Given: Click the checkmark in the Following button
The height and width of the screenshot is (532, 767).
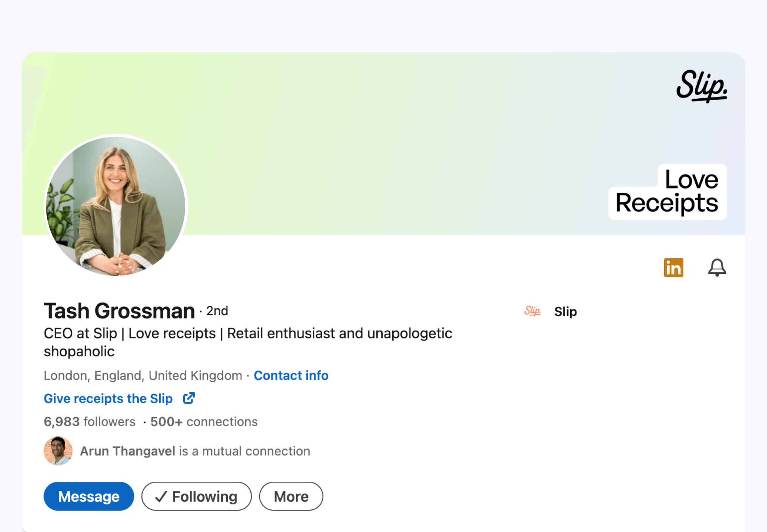Looking at the screenshot, I should coord(161,496).
